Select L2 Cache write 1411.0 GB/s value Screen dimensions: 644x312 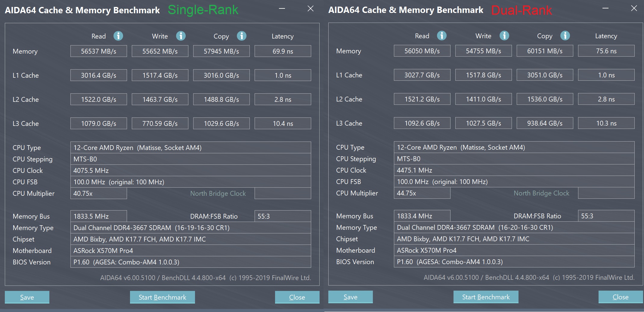pos(484,99)
